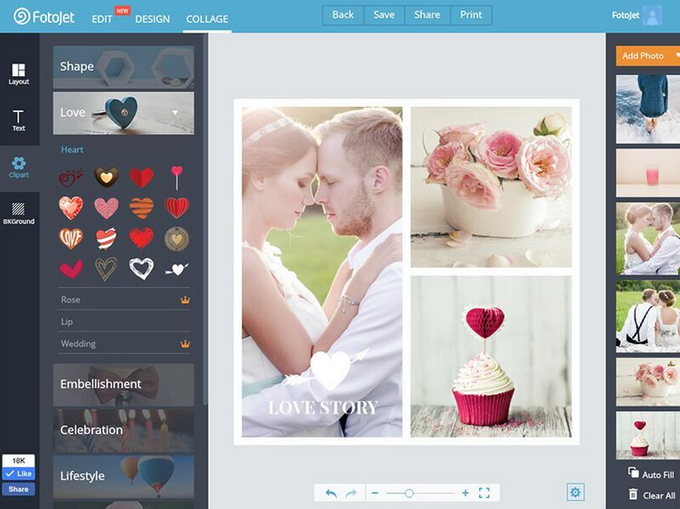This screenshot has width=680, height=509.
Task: Expand the Celebration category
Action: pyautogui.click(x=124, y=431)
